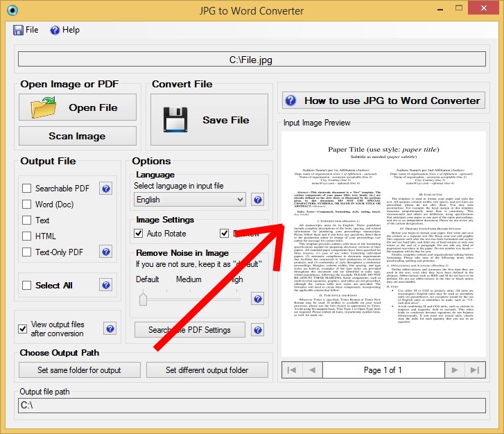Enable the Word (Doc) output checkbox
Viewport: 504px width, 434px height.
click(26, 204)
